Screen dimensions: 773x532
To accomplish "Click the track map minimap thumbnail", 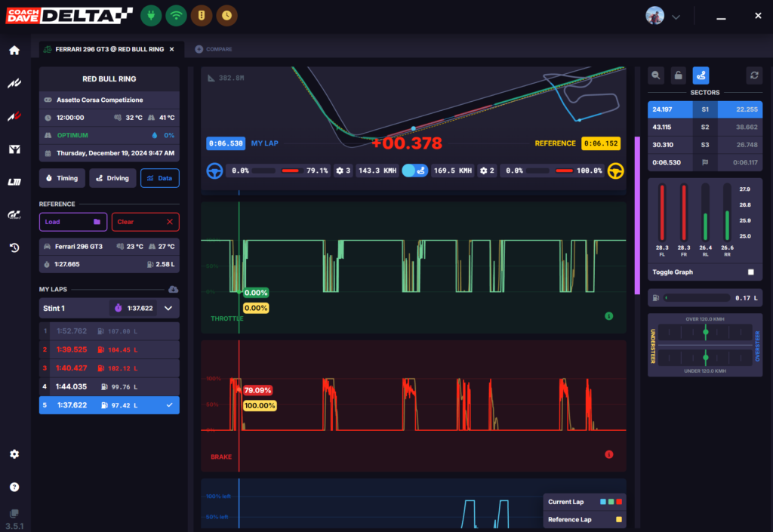I will pyautogui.click(x=582, y=97).
